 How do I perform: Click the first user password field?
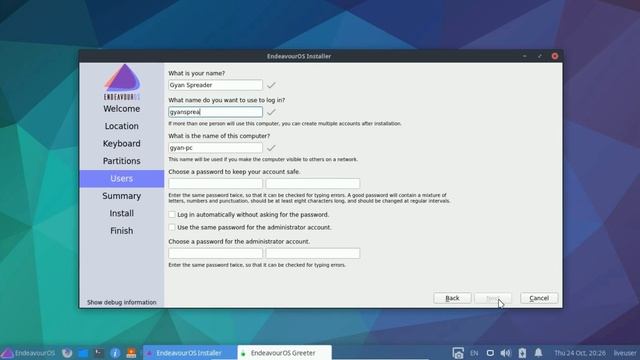[x=216, y=183]
